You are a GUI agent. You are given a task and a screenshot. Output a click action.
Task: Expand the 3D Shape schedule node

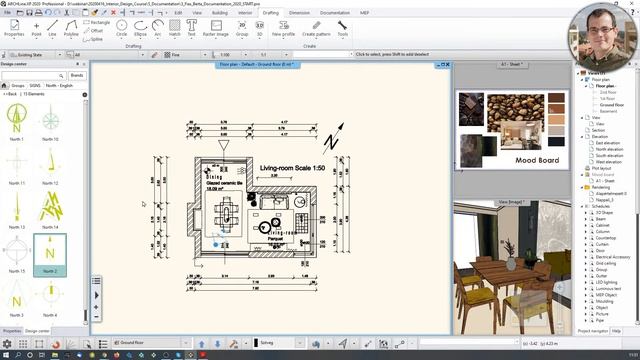(585, 213)
